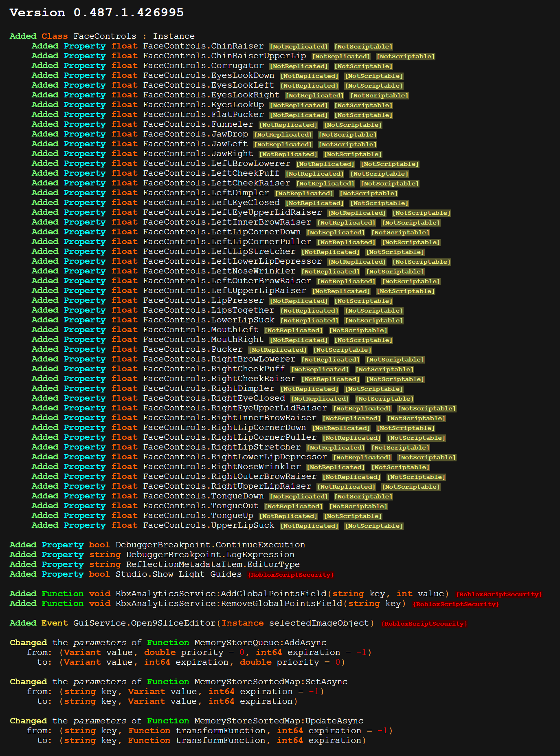Click FaceControls.RightUpperLipRaiser property name
The height and width of the screenshot is (756, 560).
coord(227,486)
